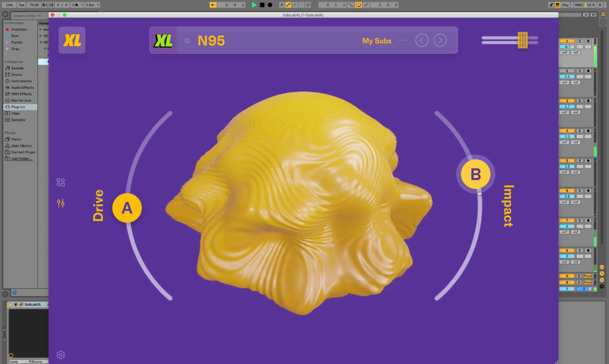This screenshot has width=609, height=364.
Task: Favorite the N95 preset with the star
Action: (x=187, y=41)
